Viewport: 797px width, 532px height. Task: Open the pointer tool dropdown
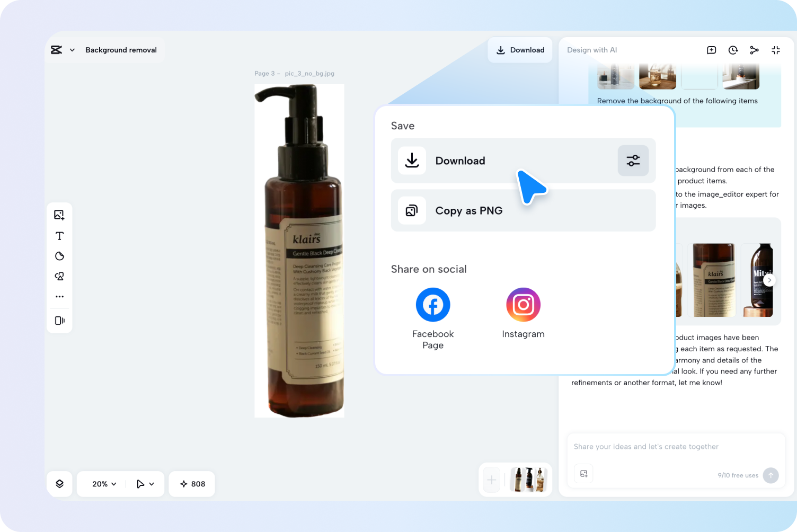(145, 484)
